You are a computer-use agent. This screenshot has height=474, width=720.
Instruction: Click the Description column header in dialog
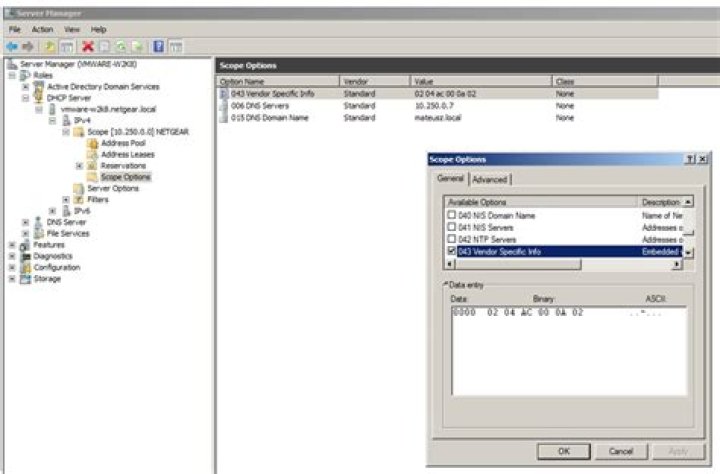pos(660,202)
